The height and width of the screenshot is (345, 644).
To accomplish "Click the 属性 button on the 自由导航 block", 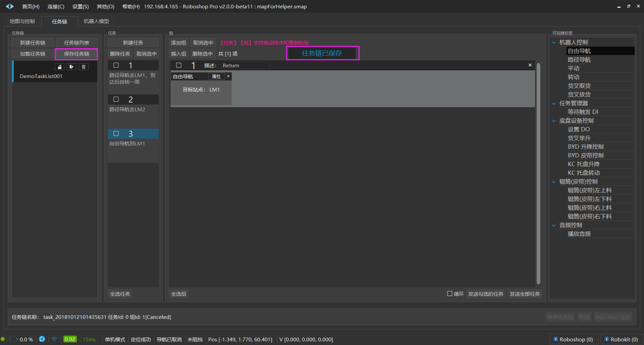I will tap(216, 76).
